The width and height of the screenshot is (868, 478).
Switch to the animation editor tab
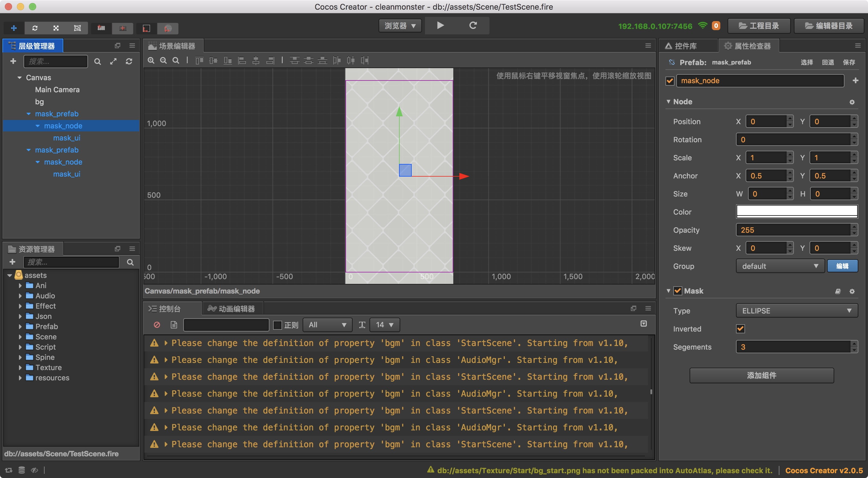(231, 309)
